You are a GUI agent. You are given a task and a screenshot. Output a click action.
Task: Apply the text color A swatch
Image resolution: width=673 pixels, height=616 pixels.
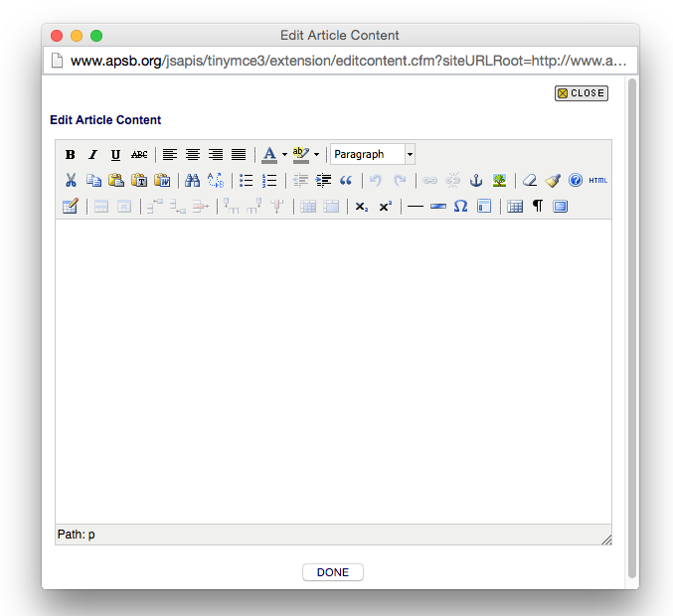(268, 155)
